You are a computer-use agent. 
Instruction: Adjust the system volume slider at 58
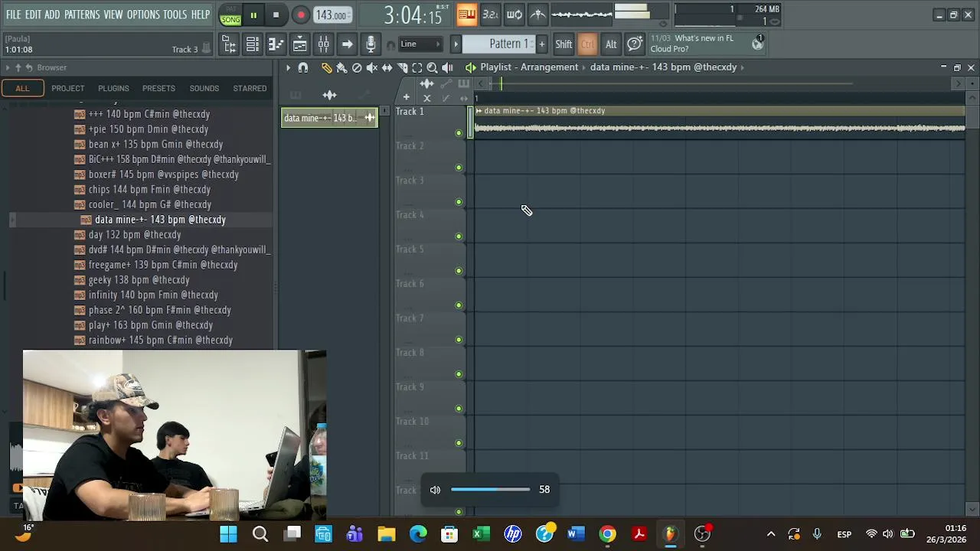tap(490, 489)
